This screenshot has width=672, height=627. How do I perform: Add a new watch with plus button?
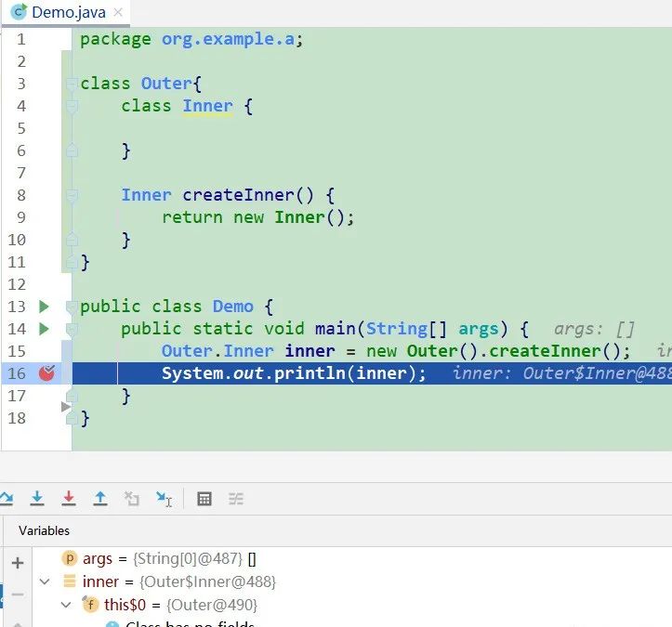coord(18,563)
